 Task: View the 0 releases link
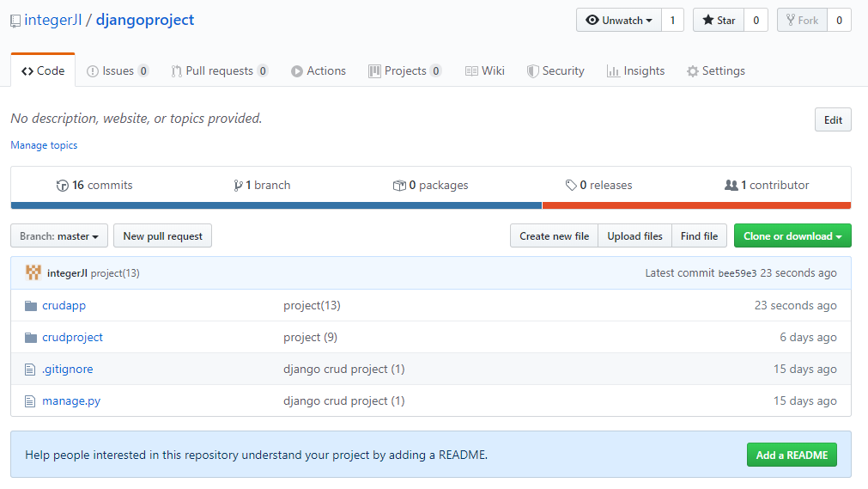pos(598,185)
